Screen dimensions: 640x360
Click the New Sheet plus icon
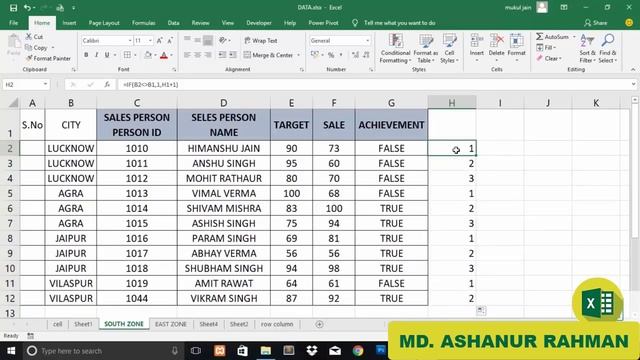coord(320,324)
